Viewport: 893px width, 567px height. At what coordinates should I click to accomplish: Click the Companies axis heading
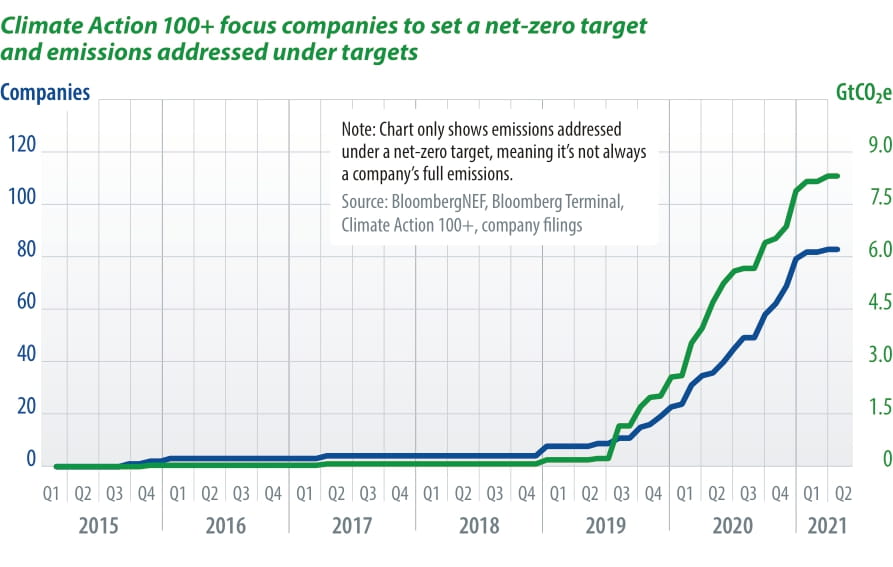[x=46, y=93]
